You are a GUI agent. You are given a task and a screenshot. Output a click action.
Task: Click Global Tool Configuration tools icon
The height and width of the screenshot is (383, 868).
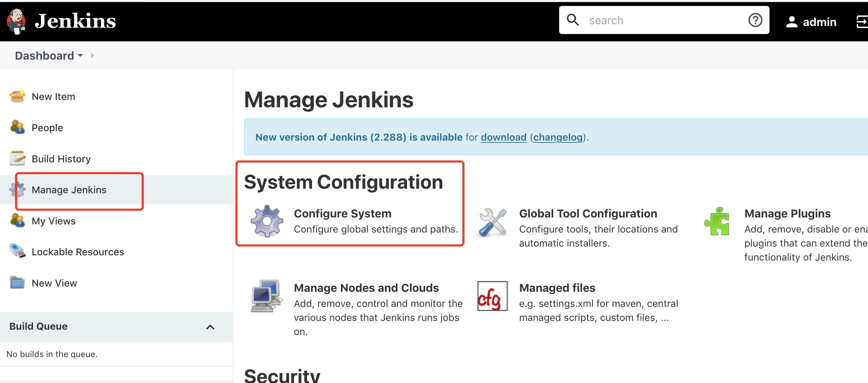[493, 222]
